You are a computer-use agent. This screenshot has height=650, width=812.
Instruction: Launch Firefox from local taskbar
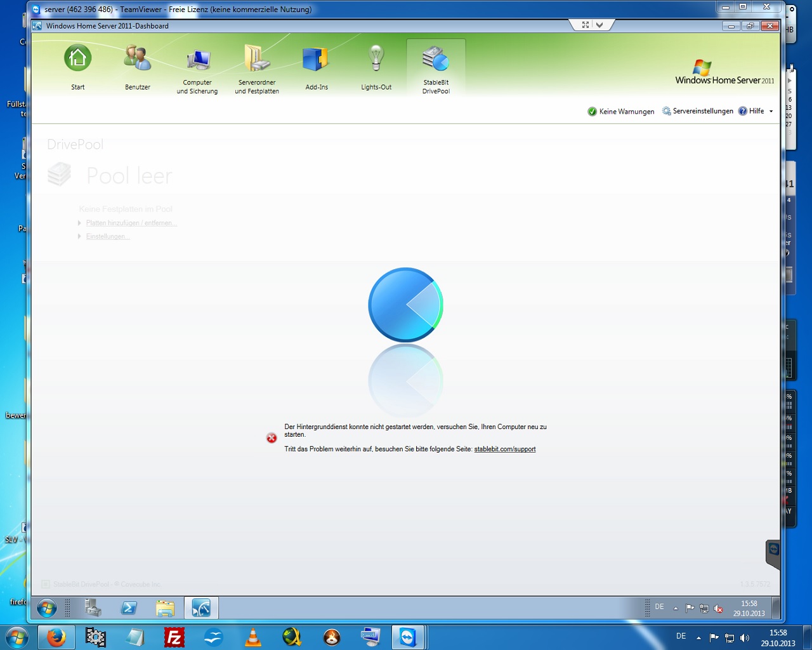(56, 637)
